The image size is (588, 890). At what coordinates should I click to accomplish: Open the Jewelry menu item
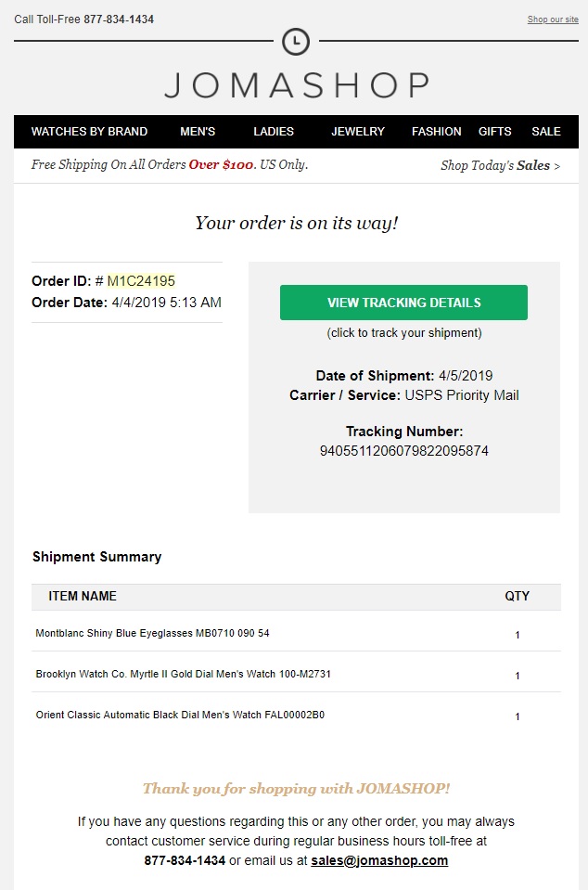tap(358, 132)
